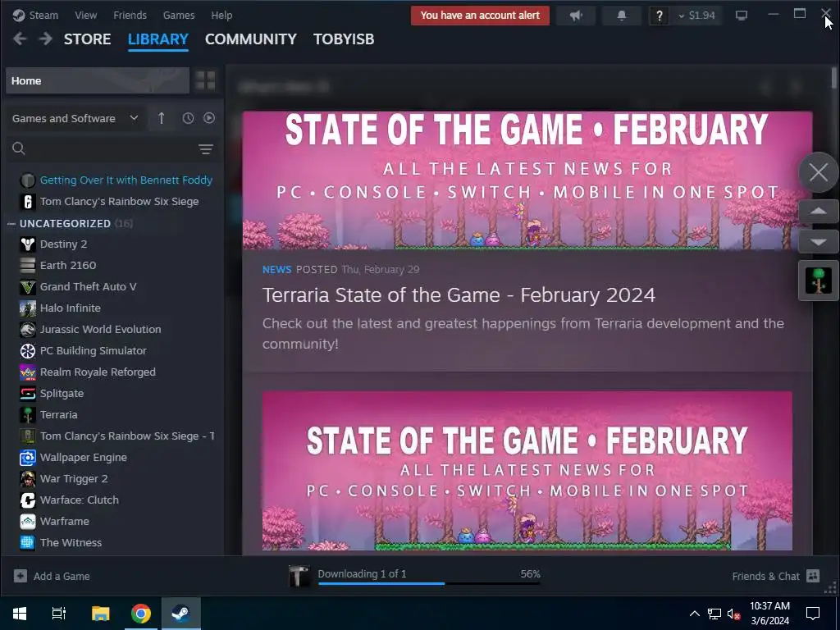Click the library Home button
Image resolution: width=840 pixels, height=630 pixels.
(98, 81)
